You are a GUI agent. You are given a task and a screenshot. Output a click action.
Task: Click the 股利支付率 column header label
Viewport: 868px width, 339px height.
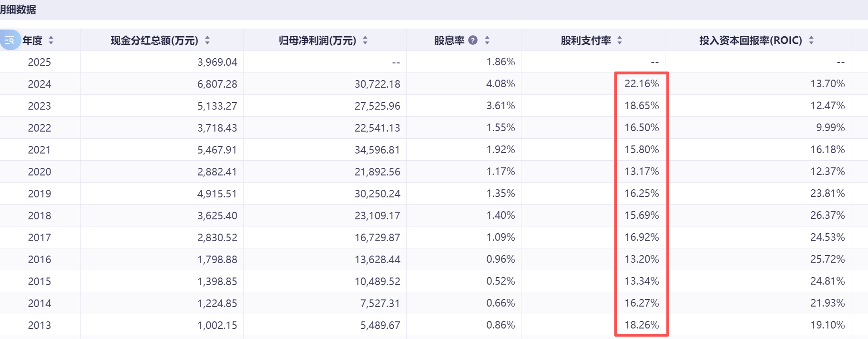pos(586,41)
